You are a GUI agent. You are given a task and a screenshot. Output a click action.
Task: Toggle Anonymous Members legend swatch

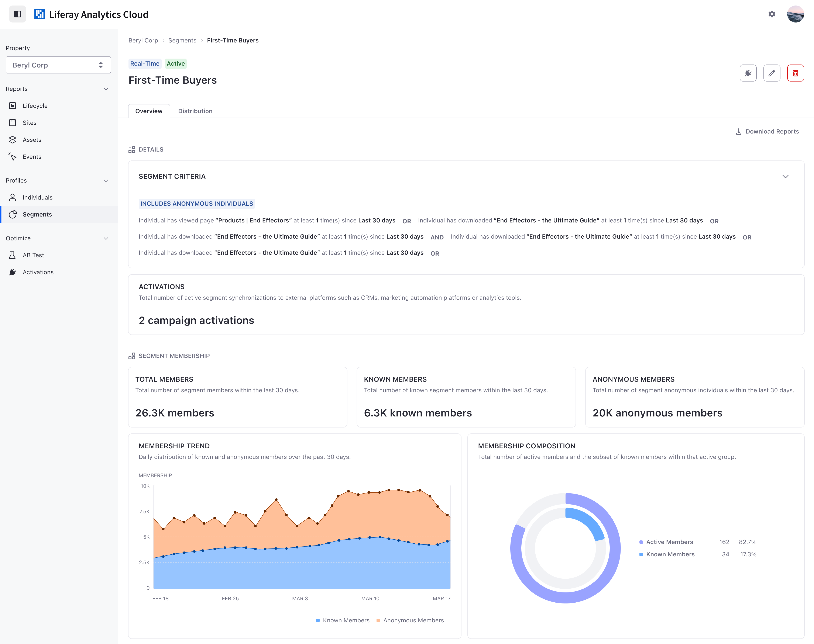tap(378, 620)
